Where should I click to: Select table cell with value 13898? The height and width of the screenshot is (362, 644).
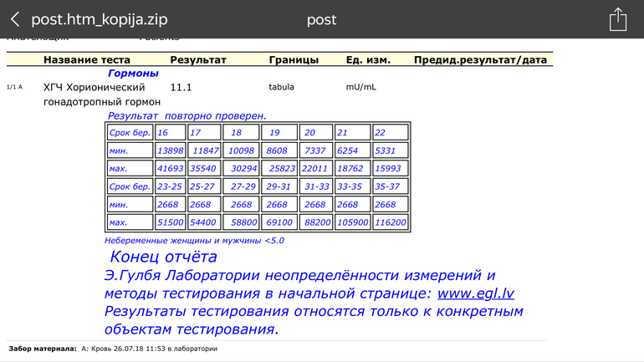click(x=170, y=150)
